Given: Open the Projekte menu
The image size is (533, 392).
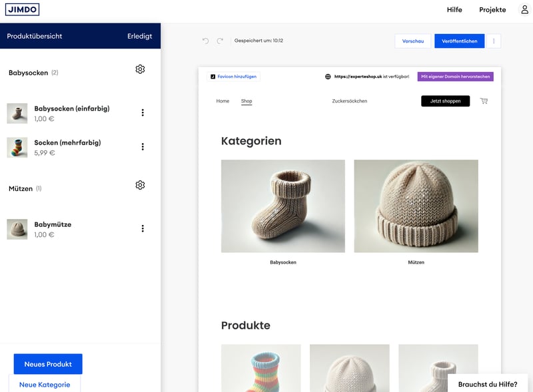Looking at the screenshot, I should (492, 10).
